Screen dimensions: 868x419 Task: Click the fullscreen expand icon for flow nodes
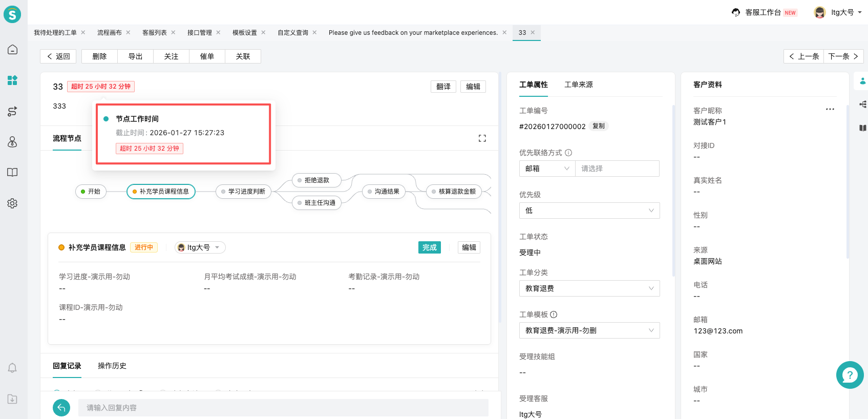(482, 138)
